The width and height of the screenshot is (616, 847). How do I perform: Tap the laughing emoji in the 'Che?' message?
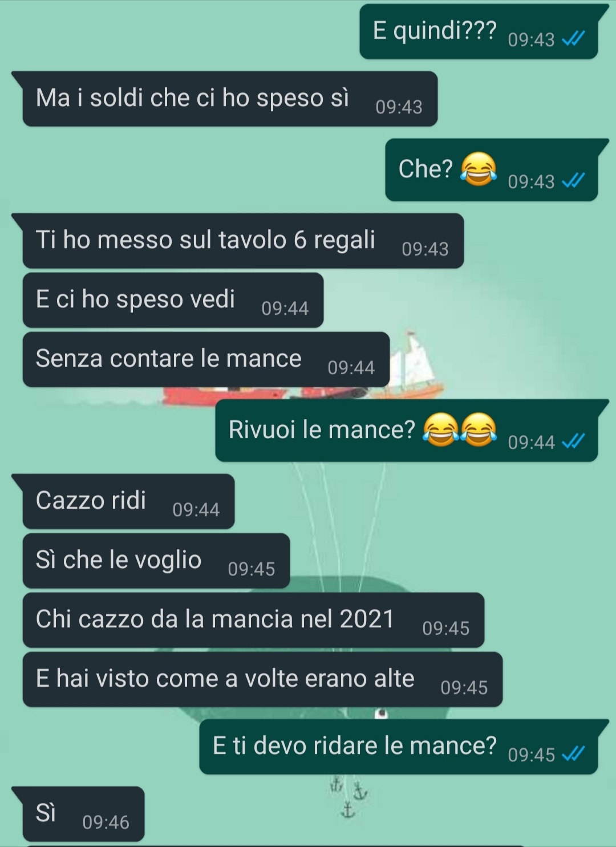pyautogui.click(x=479, y=169)
